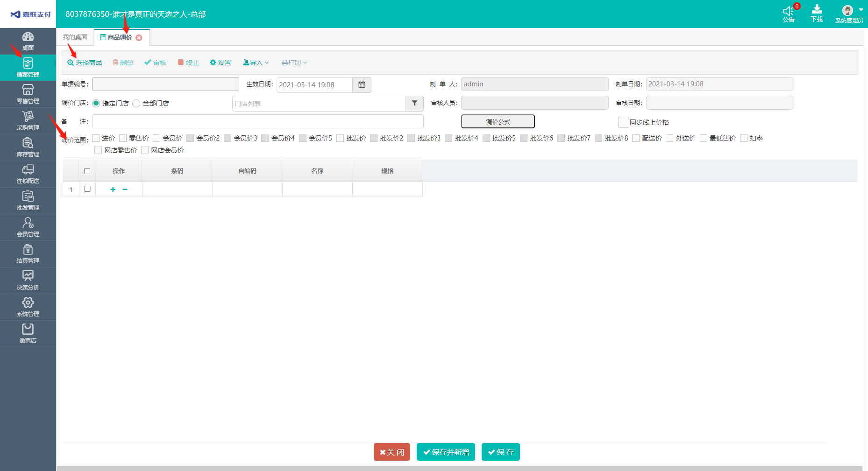Image resolution: width=868 pixels, height=471 pixels.
Task: Open 设置 gear in the toolbar
Action: tap(221, 63)
